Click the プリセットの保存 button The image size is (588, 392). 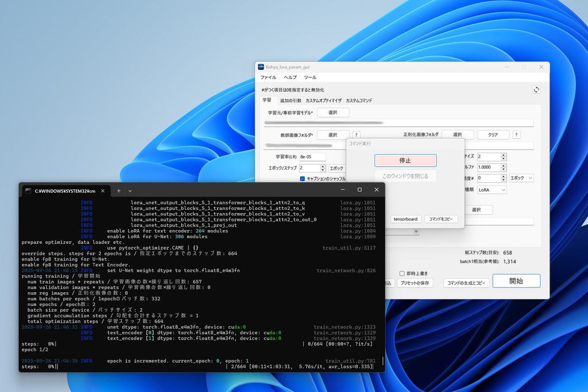click(x=415, y=283)
